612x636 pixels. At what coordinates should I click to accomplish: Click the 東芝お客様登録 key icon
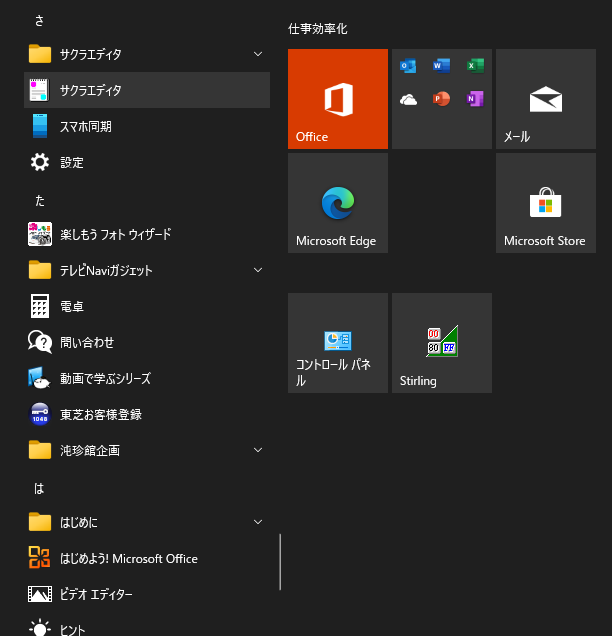tap(40, 414)
